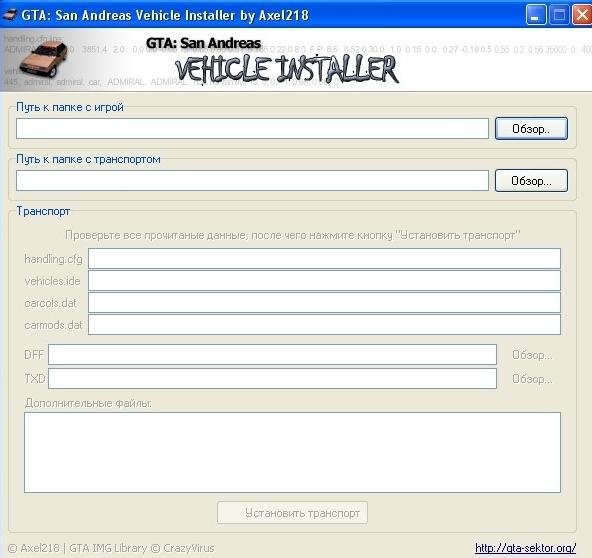The height and width of the screenshot is (558, 592).
Task: Open the gta-sektor.org link
Action: tap(526, 548)
